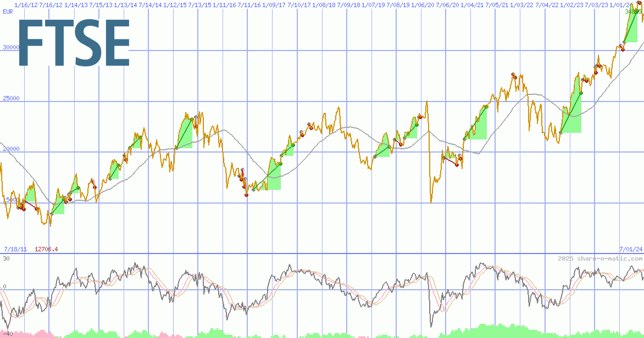
Task: Click the 30000 price axis label
Action: pos(11,47)
